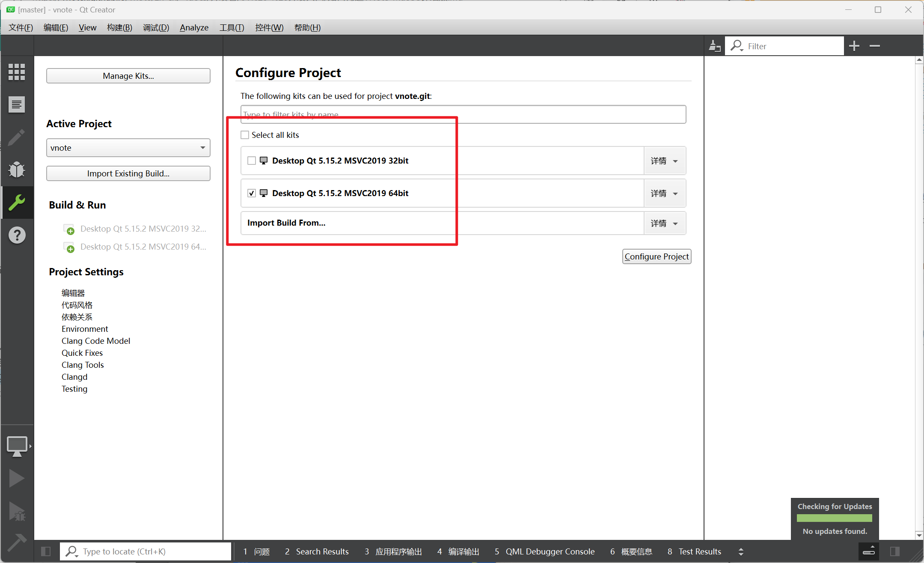Click the monitor icon of 64bit kit
The image size is (924, 563).
click(264, 193)
